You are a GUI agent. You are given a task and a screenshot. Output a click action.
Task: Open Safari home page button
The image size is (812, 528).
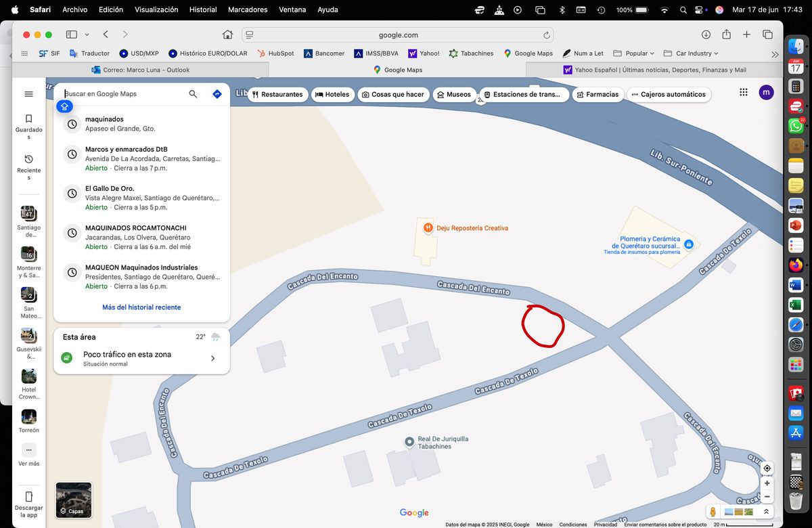point(227,35)
